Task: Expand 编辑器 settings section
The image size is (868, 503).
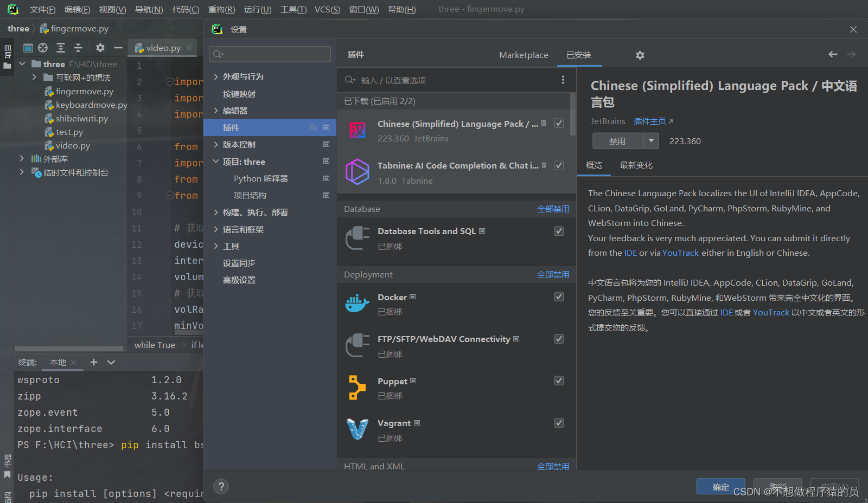Action: tap(216, 111)
